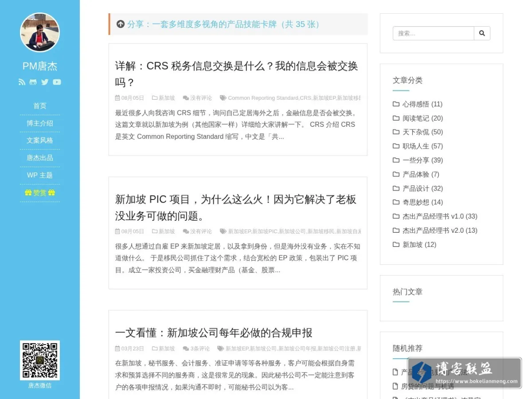Click 新加坡 category under 合规申报 article
The width and height of the screenshot is (532, 399).
[167, 348]
